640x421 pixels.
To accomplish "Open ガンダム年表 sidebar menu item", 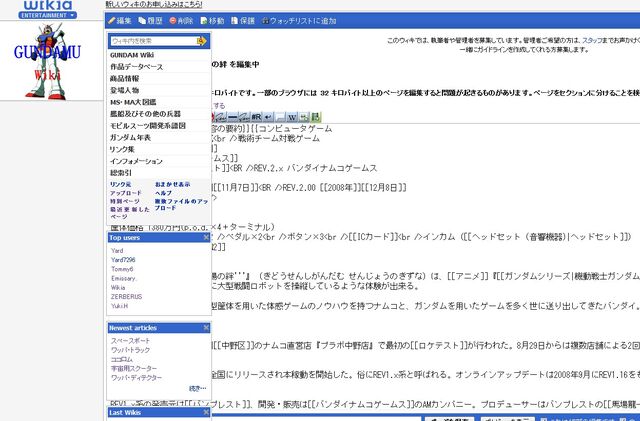I will click(x=130, y=138).
